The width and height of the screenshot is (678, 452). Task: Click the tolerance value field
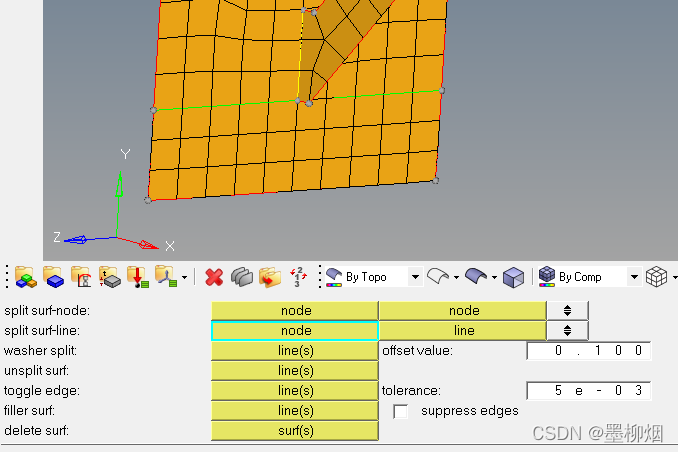(x=589, y=391)
